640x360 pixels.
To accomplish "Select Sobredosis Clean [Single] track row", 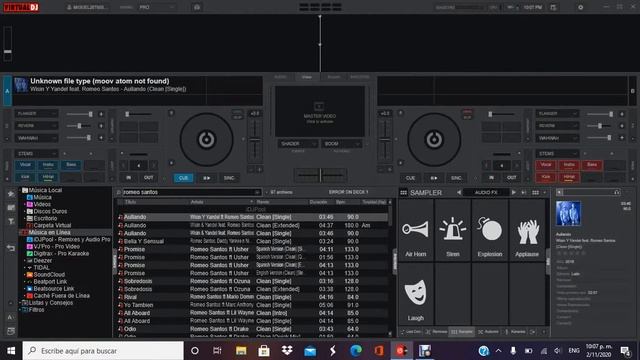I will (x=253, y=281).
